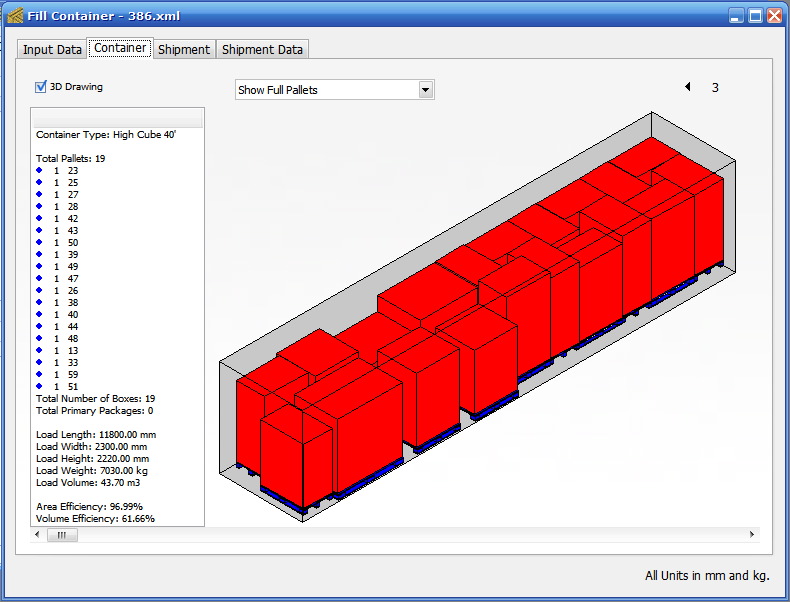
Task: Maximize the Fill Container window
Action: tap(755, 16)
